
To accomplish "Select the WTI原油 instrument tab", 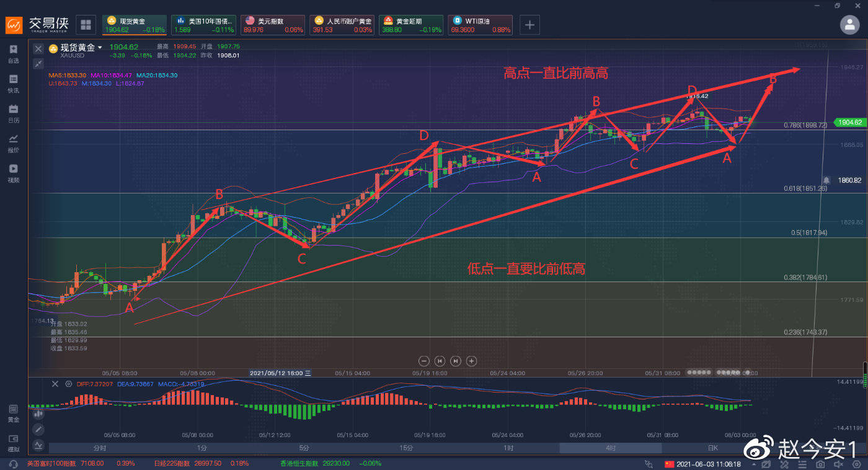I will [480, 25].
